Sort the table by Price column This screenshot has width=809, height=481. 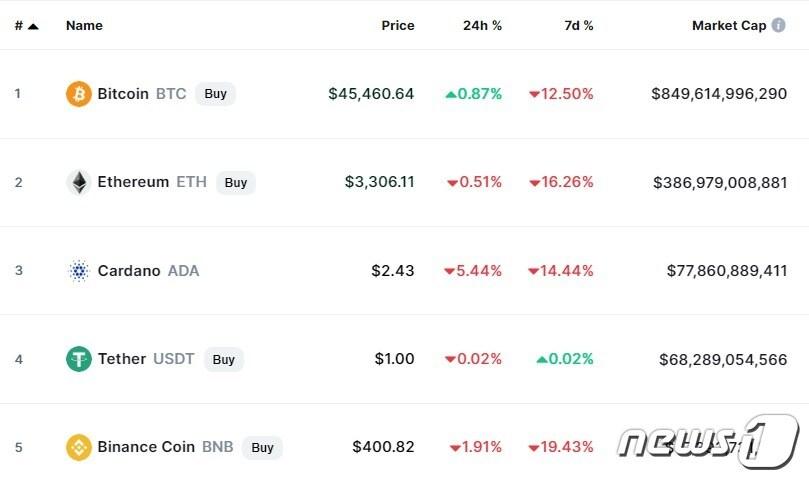397,26
